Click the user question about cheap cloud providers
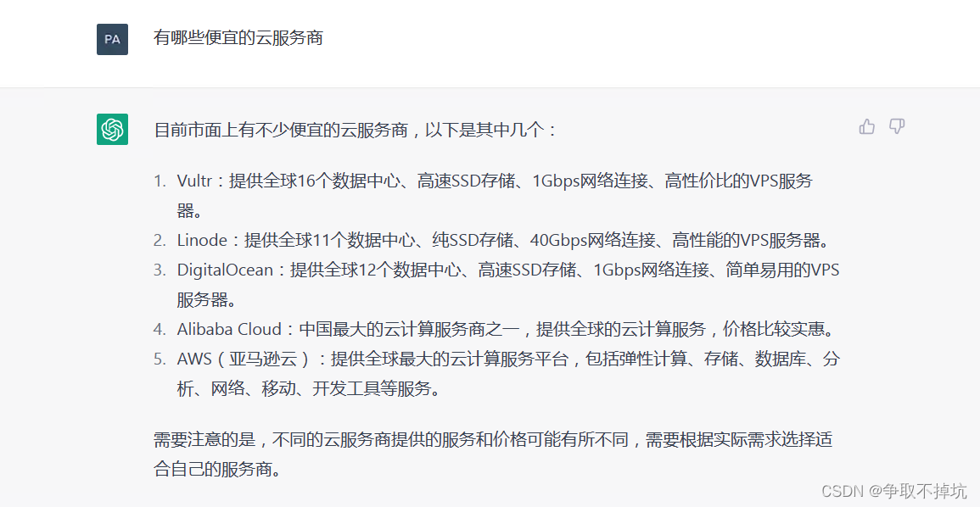 point(238,37)
